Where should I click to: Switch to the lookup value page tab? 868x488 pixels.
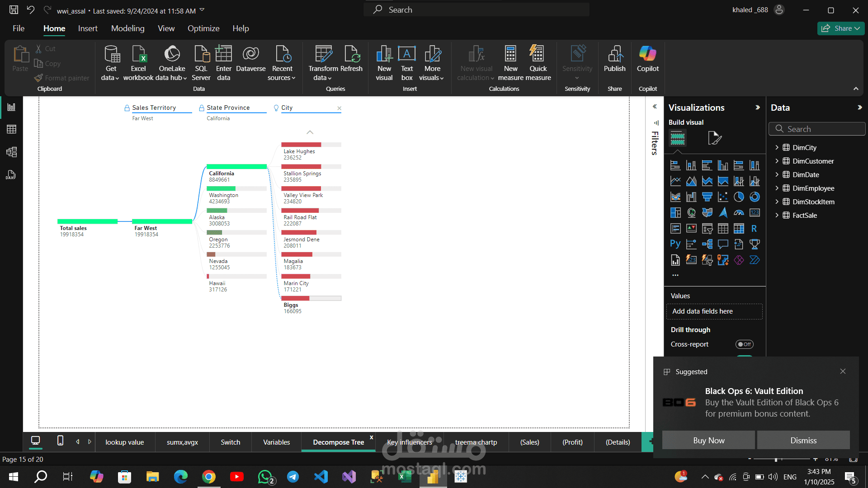(x=125, y=442)
